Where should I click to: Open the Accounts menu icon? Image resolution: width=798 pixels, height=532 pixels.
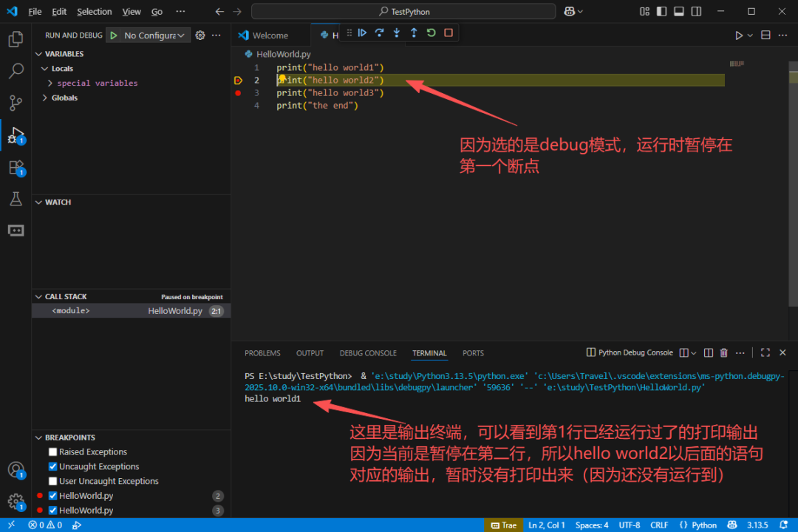tap(16, 470)
